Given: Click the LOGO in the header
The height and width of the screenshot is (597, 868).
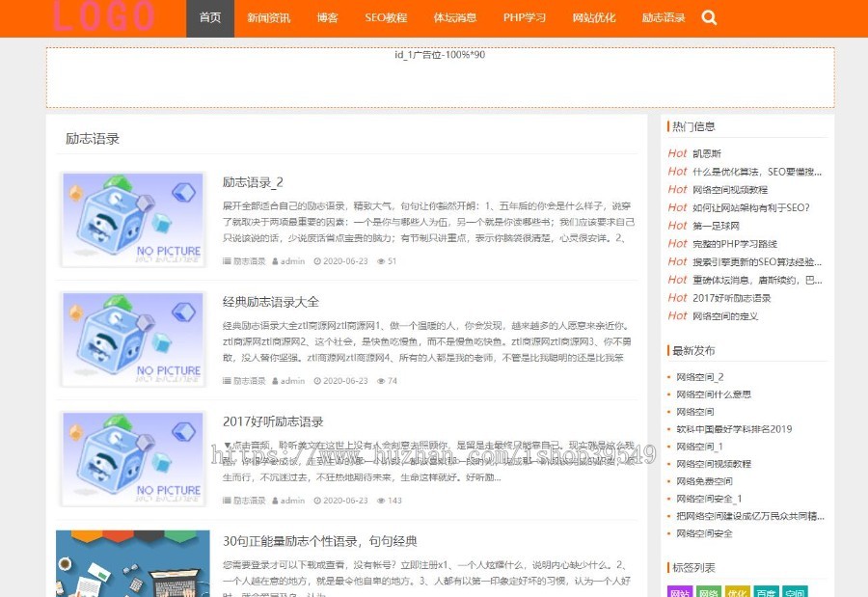Looking at the screenshot, I should 103,16.
